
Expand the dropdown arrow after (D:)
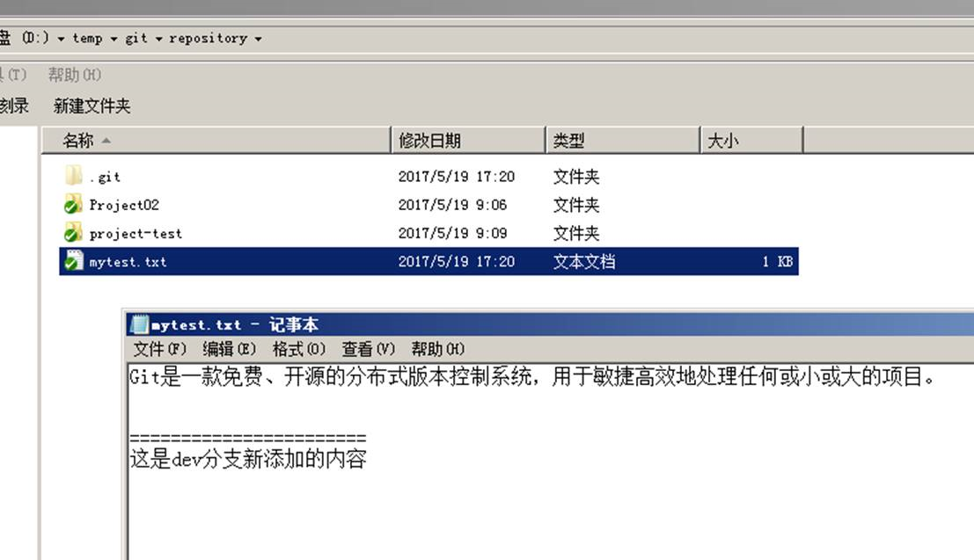point(61,39)
